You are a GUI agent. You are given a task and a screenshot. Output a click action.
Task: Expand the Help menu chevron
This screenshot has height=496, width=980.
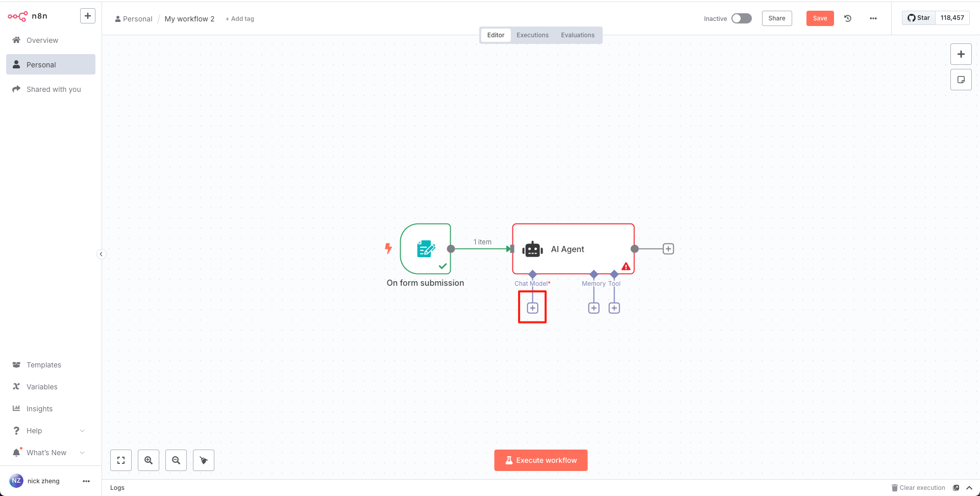point(82,431)
